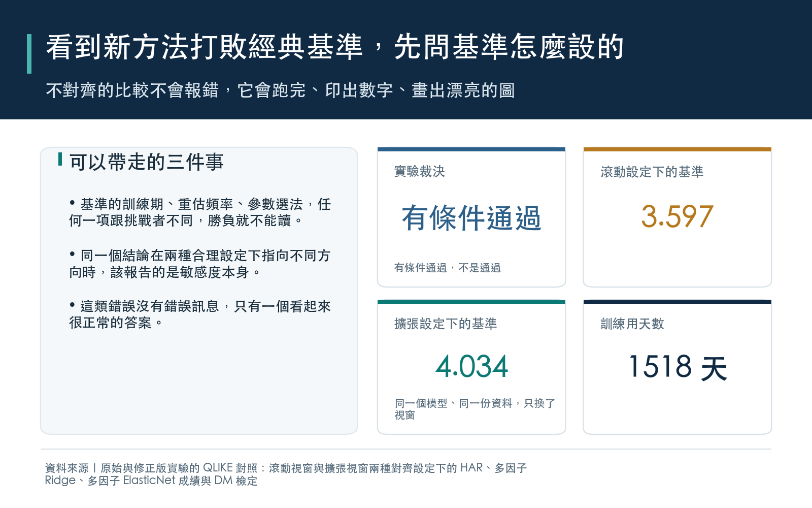Click the card label 擴張設定下的基準
This screenshot has height=508, width=812.
pos(446,324)
